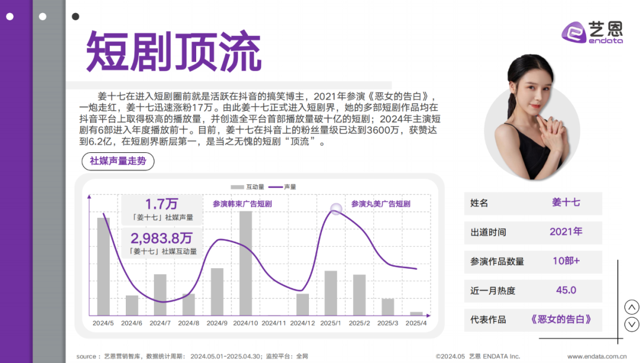Click the highlighted peak marker on curve
This screenshot has width=644, height=363.
click(336, 209)
